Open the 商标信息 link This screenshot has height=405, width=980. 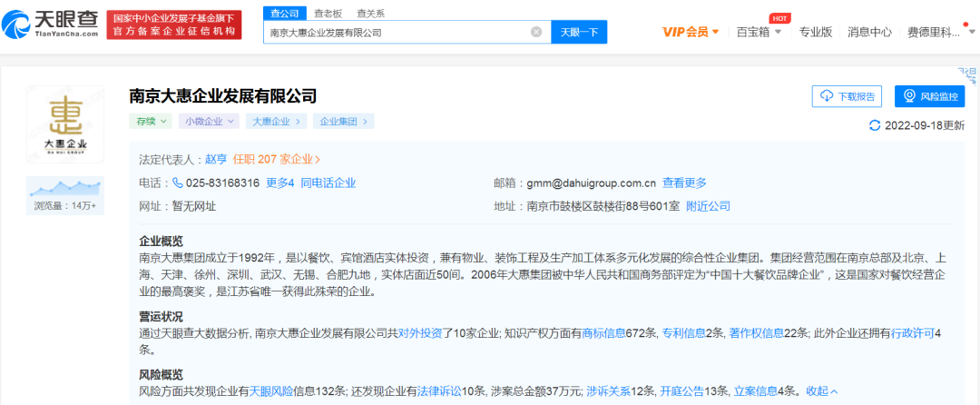[x=603, y=333]
